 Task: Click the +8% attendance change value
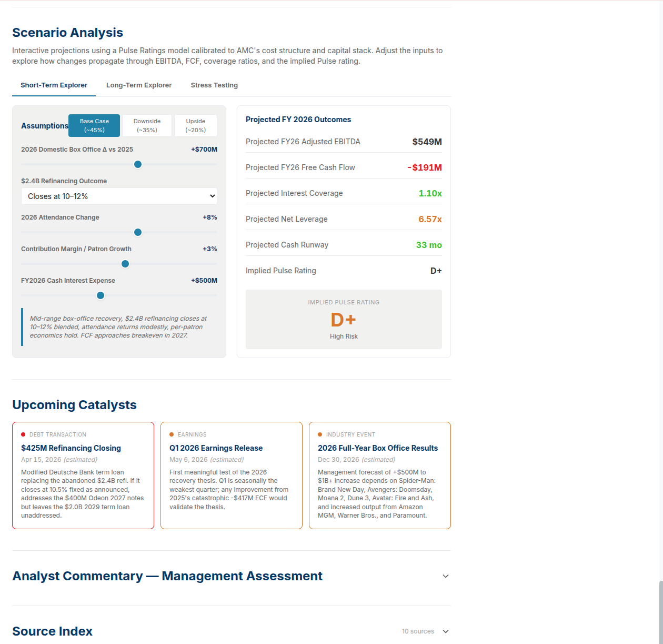point(210,217)
